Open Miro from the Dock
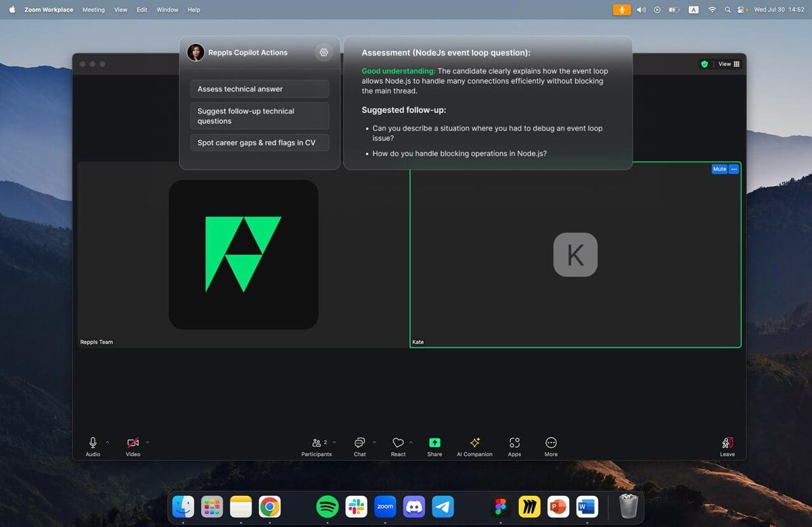Image resolution: width=812 pixels, height=527 pixels. pyautogui.click(x=529, y=506)
